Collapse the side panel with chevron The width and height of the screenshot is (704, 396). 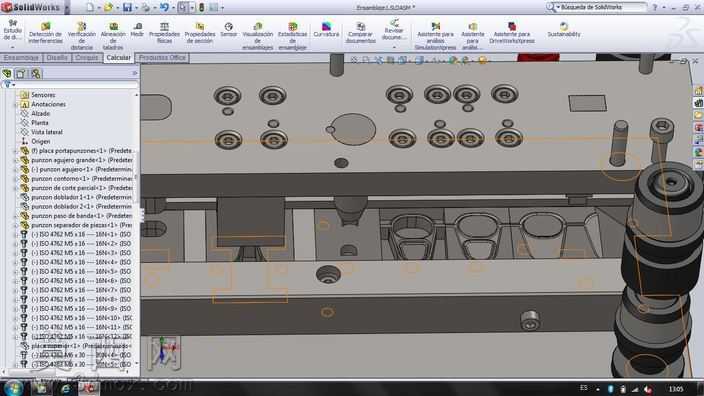coord(134,73)
